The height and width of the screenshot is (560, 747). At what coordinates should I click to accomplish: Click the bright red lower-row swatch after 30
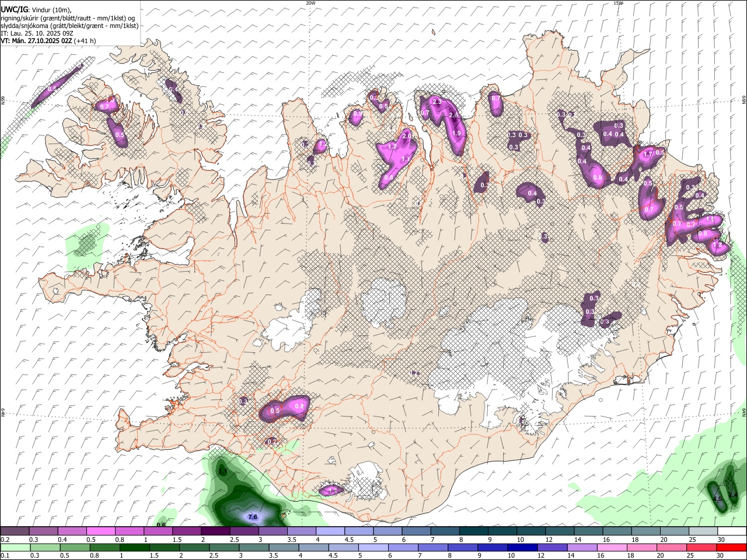(x=731, y=548)
